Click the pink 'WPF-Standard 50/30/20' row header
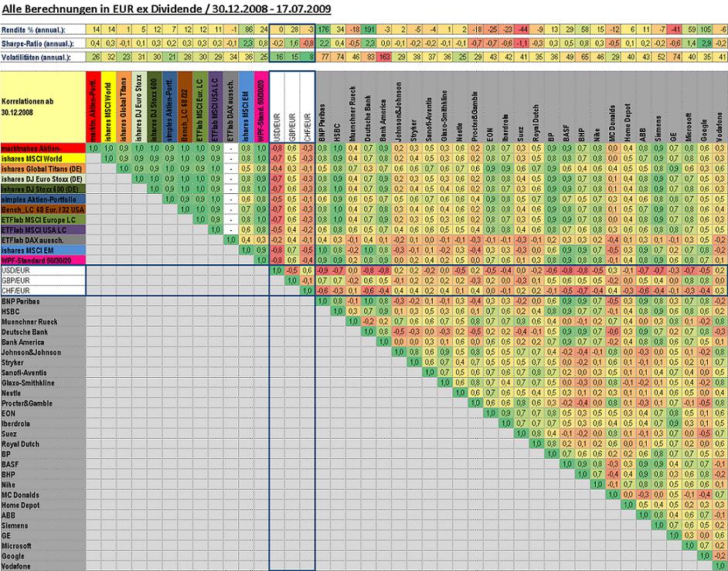 point(43,260)
